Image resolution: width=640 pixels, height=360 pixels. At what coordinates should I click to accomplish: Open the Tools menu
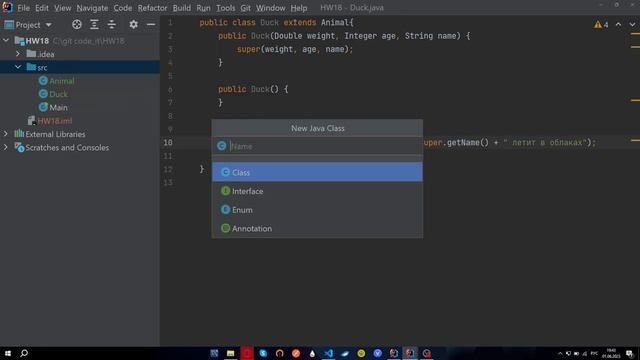(225, 8)
